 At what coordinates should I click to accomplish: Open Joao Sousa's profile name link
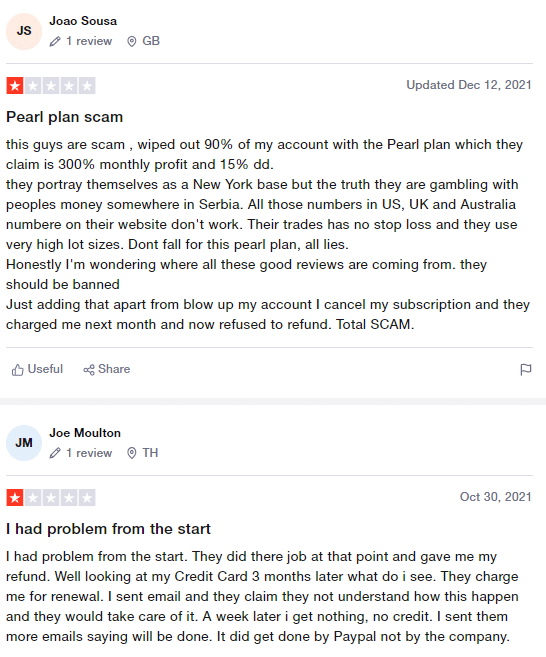coord(83,21)
